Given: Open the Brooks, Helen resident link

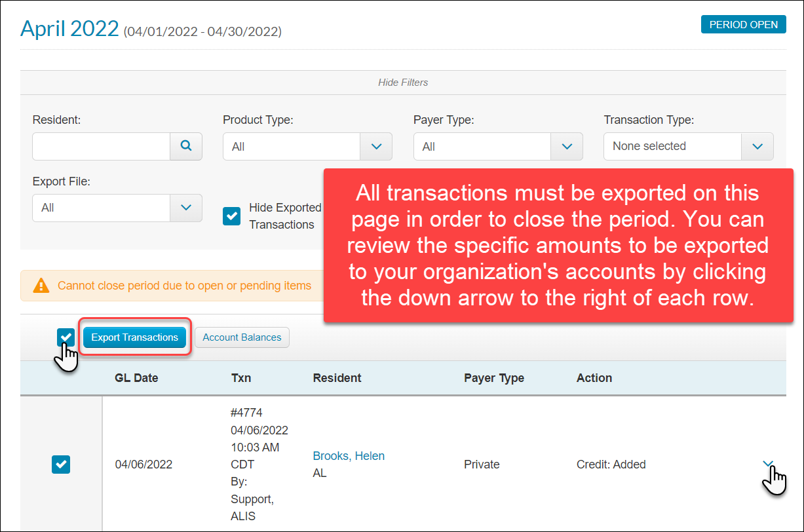Looking at the screenshot, I should [x=349, y=456].
